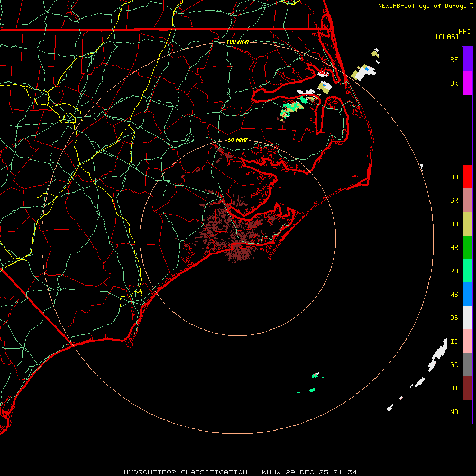Click the WS legend label

tap(454, 295)
